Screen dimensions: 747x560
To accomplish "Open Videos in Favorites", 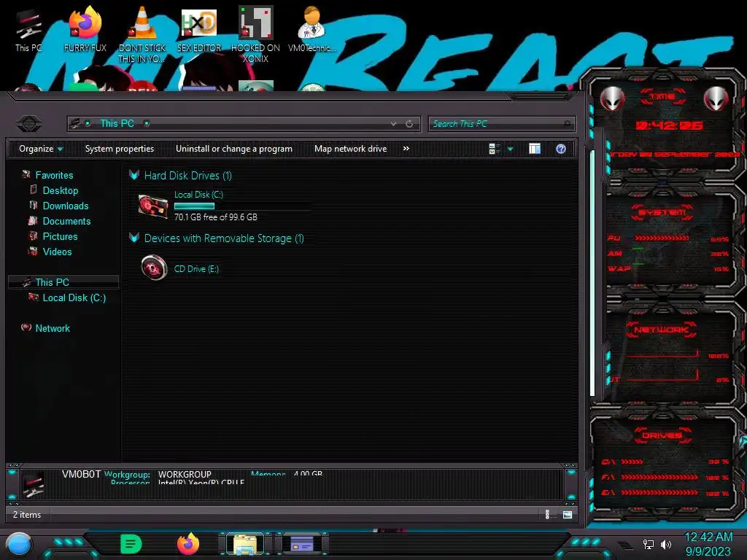I will (57, 252).
